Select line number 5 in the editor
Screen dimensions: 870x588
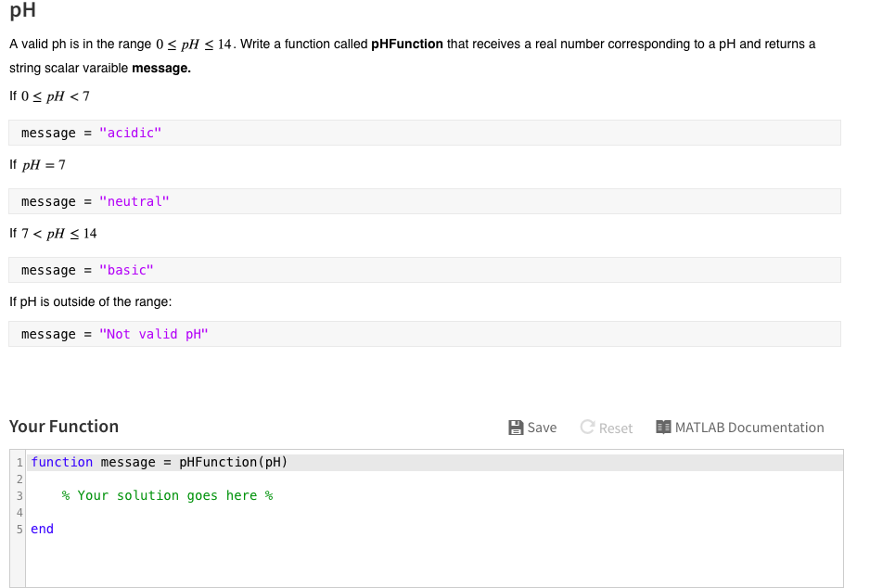(x=19, y=529)
